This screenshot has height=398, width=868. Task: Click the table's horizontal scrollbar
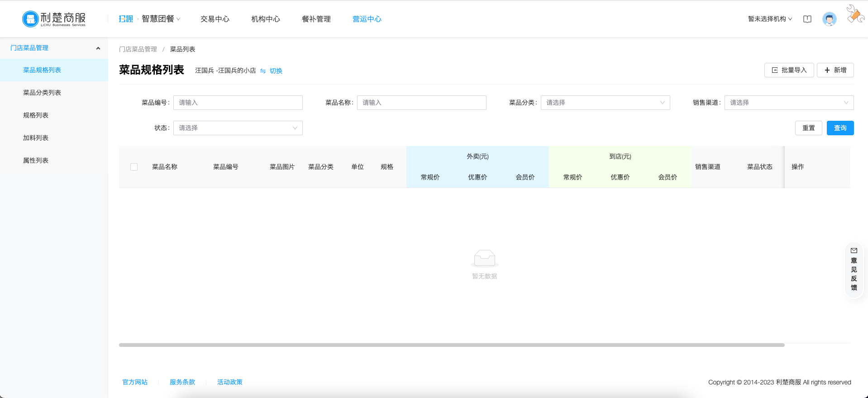[452, 345]
